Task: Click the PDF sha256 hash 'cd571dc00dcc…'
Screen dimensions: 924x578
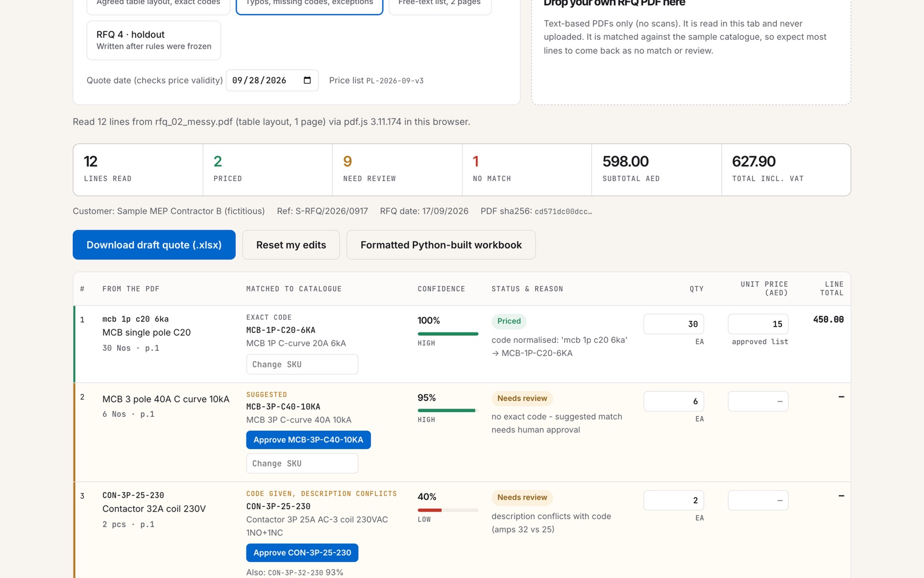Action: pyautogui.click(x=564, y=212)
